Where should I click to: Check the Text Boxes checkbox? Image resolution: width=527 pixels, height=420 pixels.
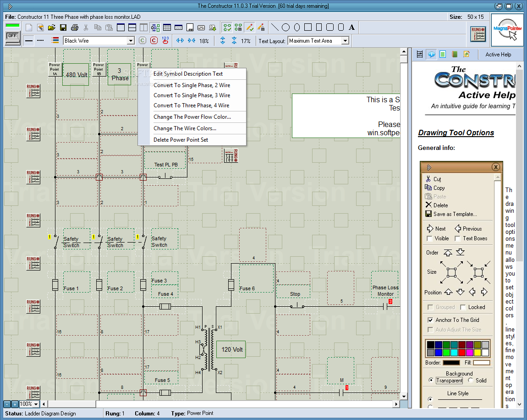point(457,238)
